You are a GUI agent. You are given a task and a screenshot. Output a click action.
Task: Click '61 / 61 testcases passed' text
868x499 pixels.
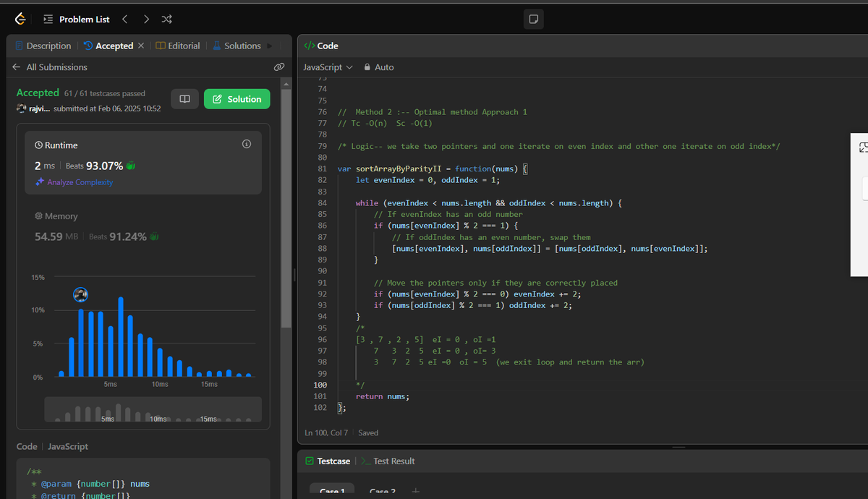[x=105, y=93]
